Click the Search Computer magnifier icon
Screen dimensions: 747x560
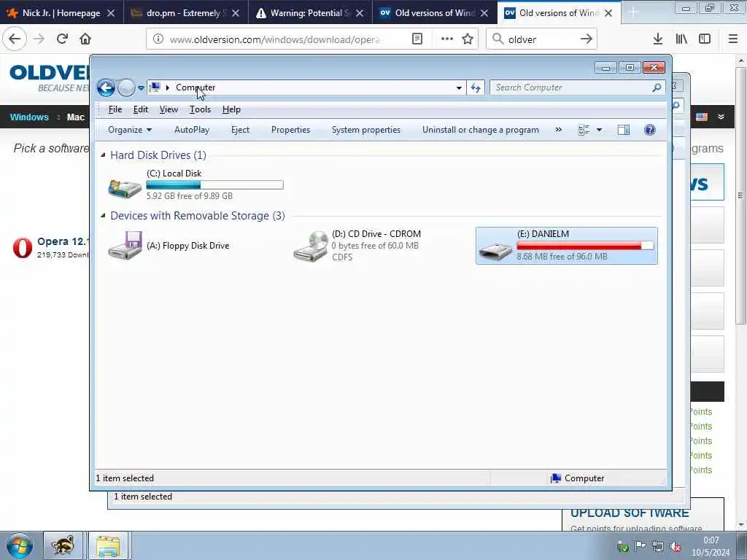(657, 87)
